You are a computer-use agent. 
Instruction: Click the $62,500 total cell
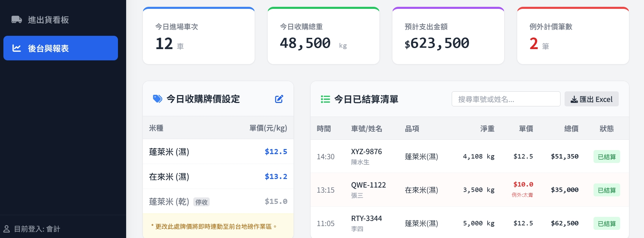click(x=565, y=223)
